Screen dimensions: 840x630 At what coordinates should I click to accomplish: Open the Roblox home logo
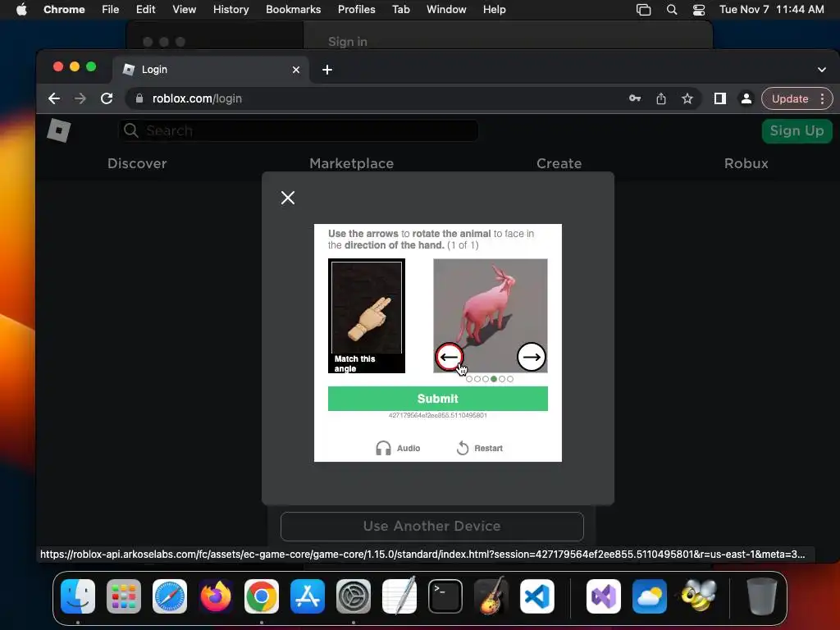(x=58, y=130)
